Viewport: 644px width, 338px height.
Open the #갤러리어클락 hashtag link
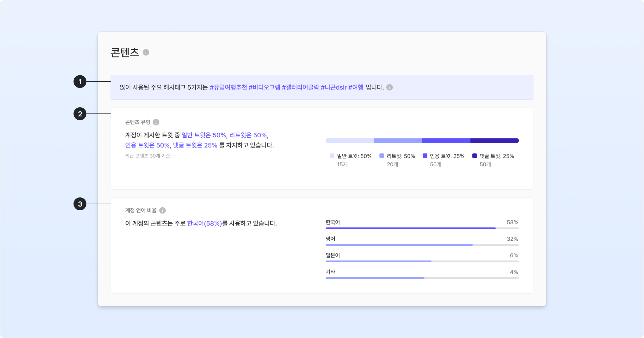(x=300, y=87)
